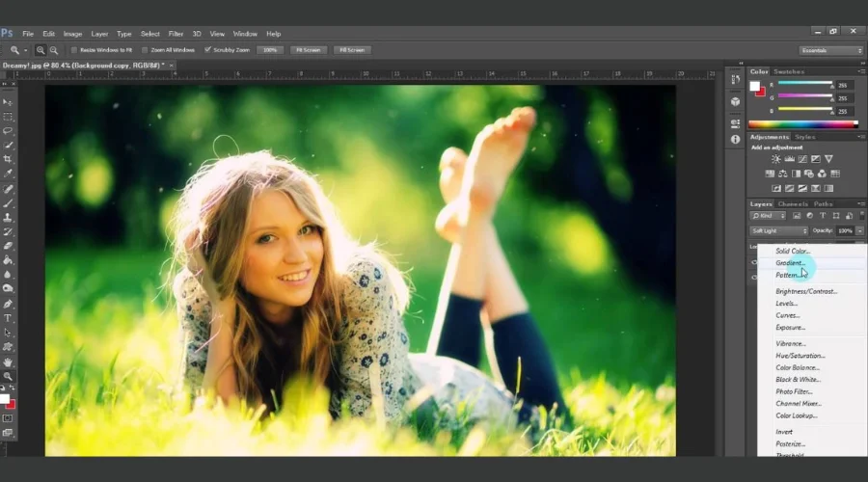Viewport: 868px width, 482px height.
Task: Open the Adjustments panel flyout menu
Action: tap(861, 137)
